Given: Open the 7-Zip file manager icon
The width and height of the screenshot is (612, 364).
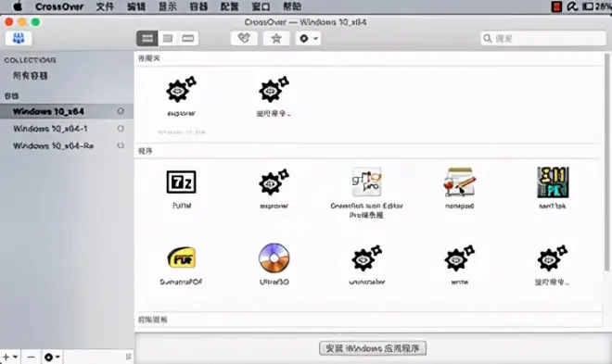Looking at the screenshot, I should 182,182.
